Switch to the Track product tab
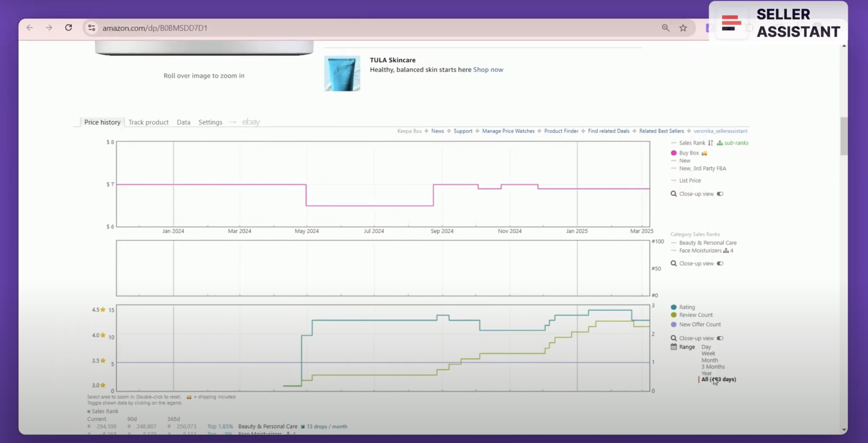This screenshot has height=443, width=868. pyautogui.click(x=148, y=122)
